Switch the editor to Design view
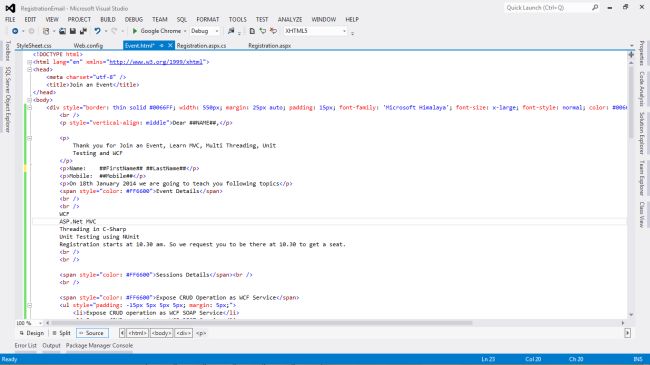 pos(32,333)
